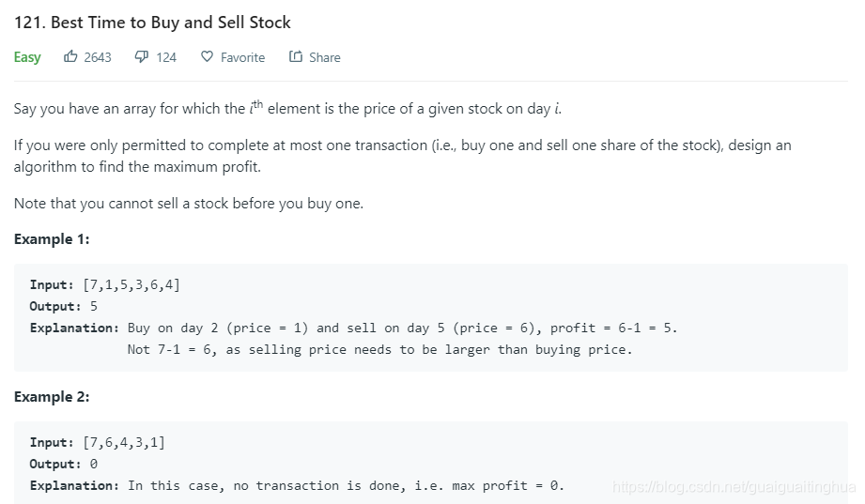
Task: Click the 2643 likes count
Action: pos(98,57)
